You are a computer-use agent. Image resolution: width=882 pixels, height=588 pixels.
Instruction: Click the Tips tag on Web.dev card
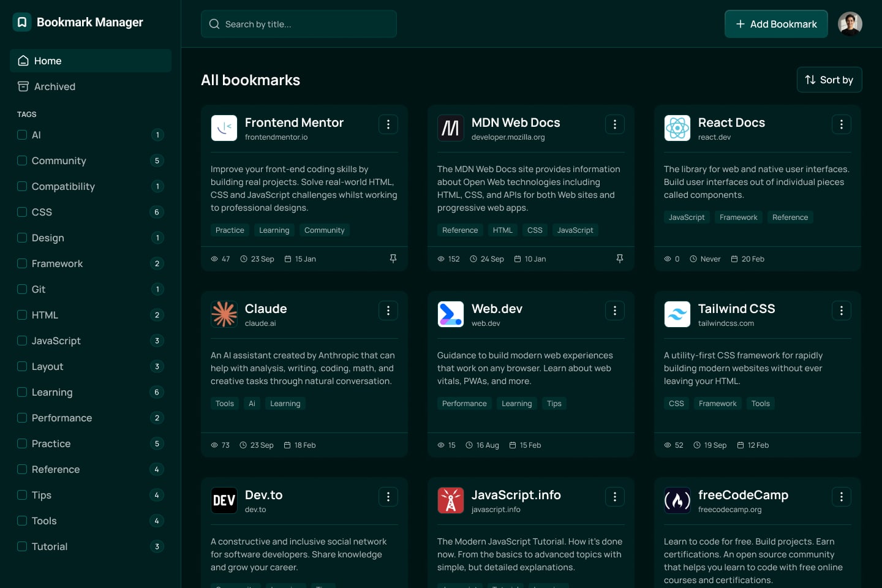tap(554, 404)
